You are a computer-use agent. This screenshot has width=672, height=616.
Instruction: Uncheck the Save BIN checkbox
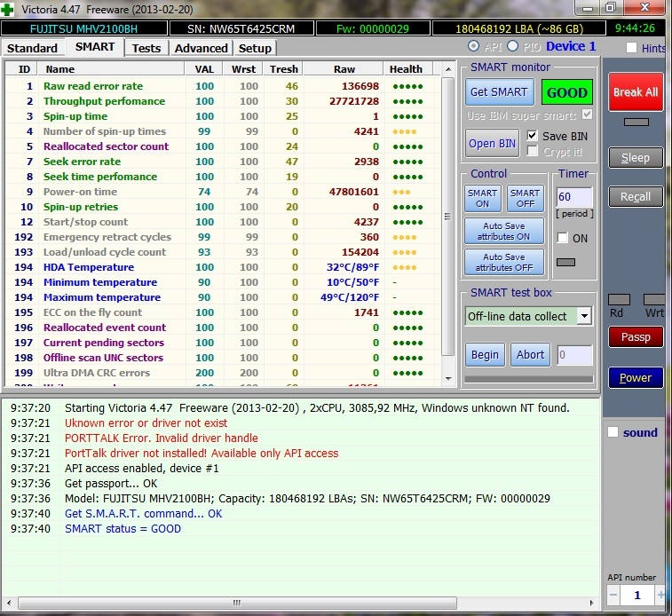[532, 136]
